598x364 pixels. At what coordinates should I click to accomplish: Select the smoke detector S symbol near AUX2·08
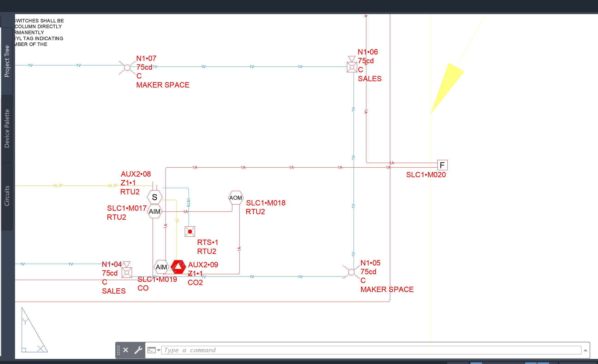point(155,197)
